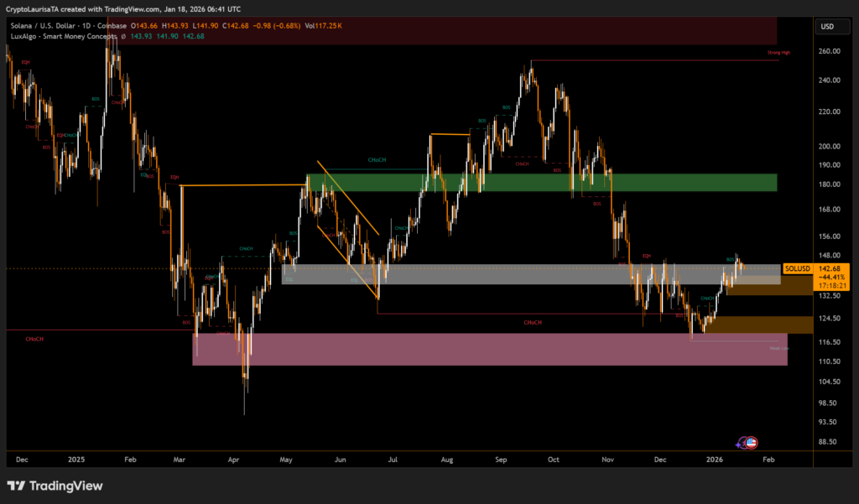
Task: Click the TradingView logo in the footer
Action: click(x=55, y=486)
